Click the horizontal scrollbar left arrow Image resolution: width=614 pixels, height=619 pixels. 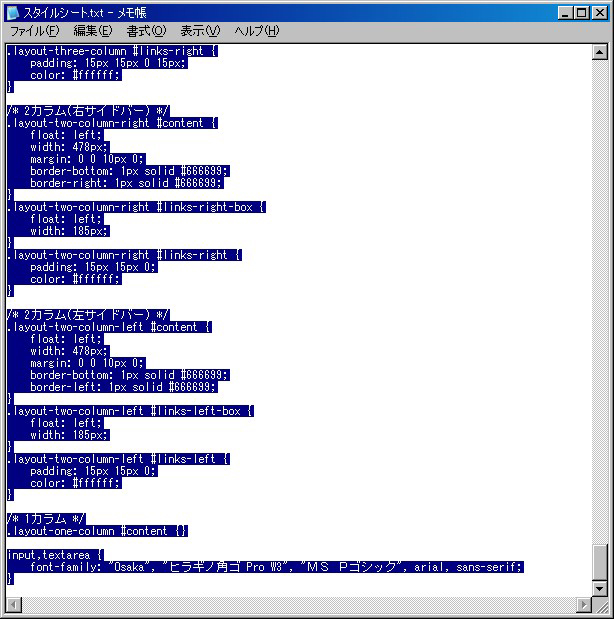pyautogui.click(x=14, y=604)
